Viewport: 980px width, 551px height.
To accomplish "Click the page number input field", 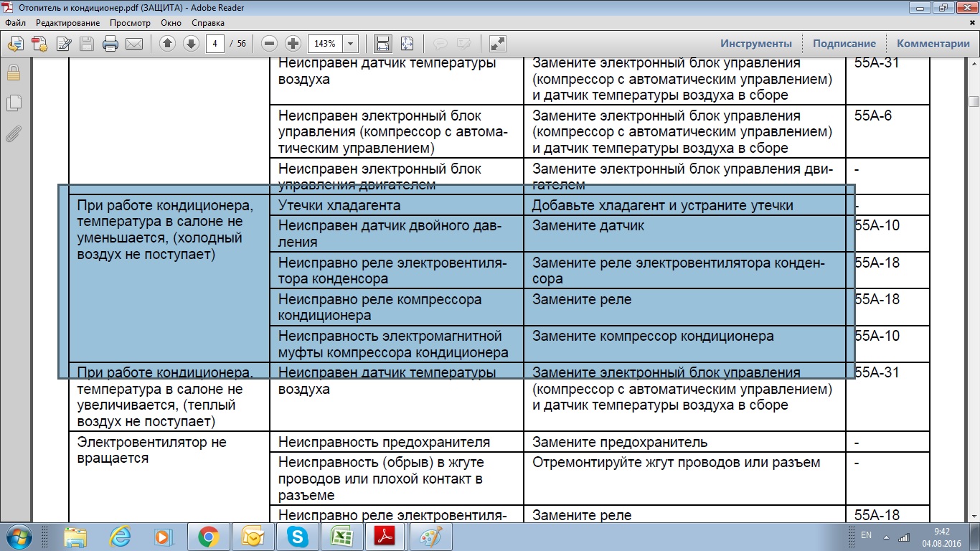I will [x=215, y=44].
